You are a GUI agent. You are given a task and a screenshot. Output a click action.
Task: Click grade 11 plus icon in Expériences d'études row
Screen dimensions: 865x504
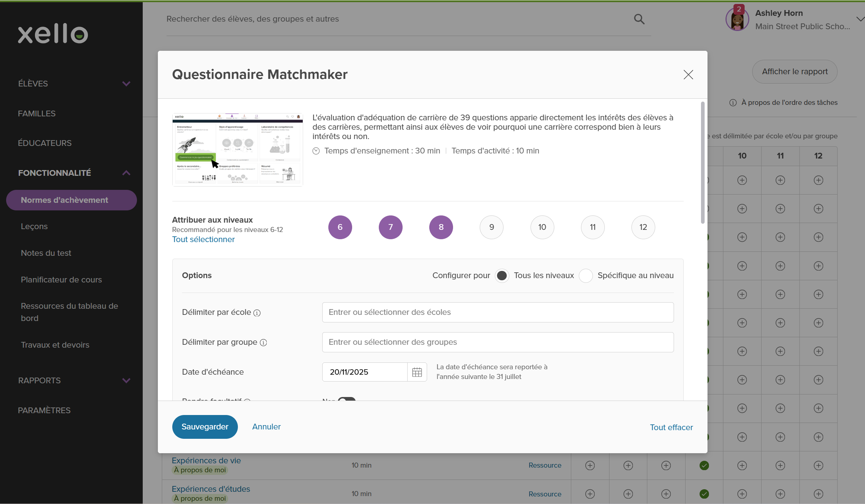(780, 494)
